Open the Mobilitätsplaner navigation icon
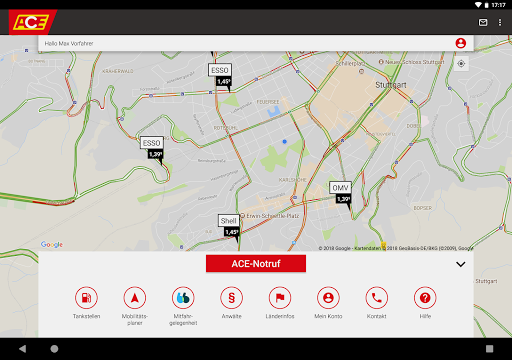Screen dimensions: 512x360 tap(135, 298)
